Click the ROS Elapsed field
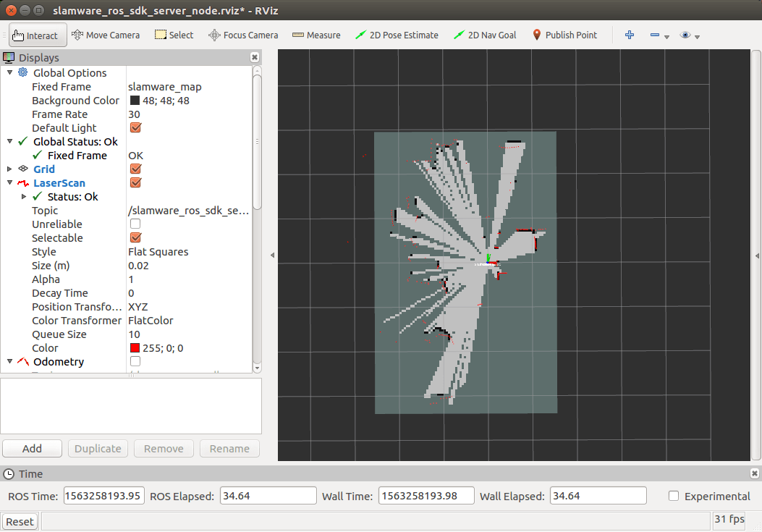 (x=268, y=496)
